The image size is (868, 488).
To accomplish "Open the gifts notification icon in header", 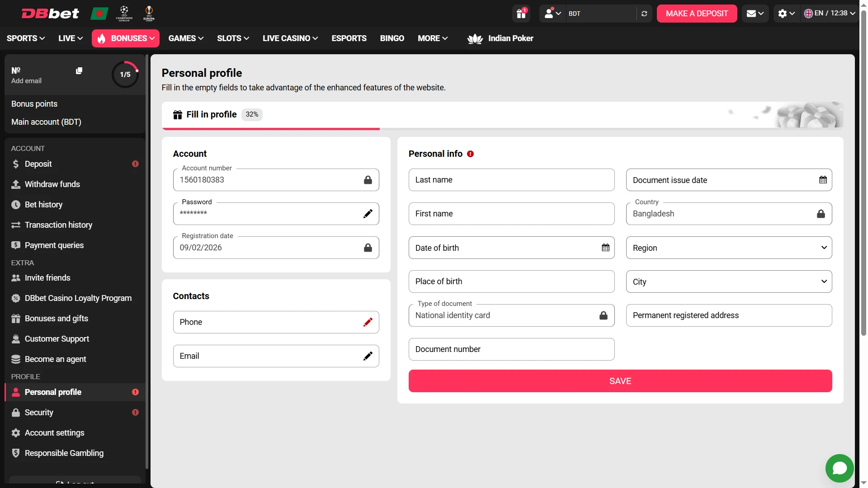I will [521, 14].
